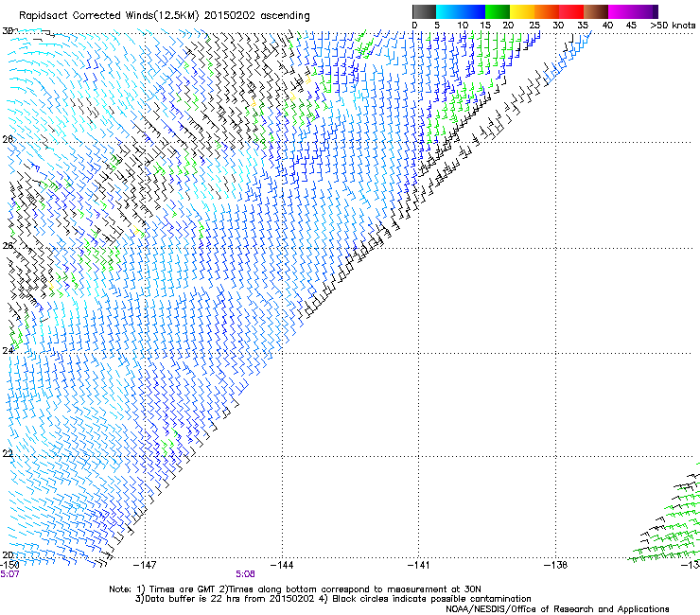Click the gray 0-5 knots legend swatch

point(424,11)
